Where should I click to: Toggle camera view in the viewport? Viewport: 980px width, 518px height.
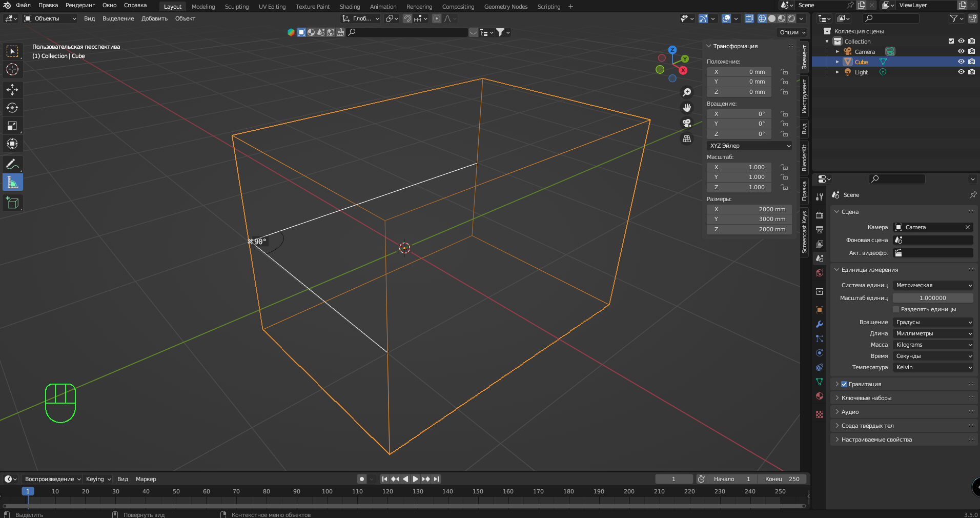(687, 123)
